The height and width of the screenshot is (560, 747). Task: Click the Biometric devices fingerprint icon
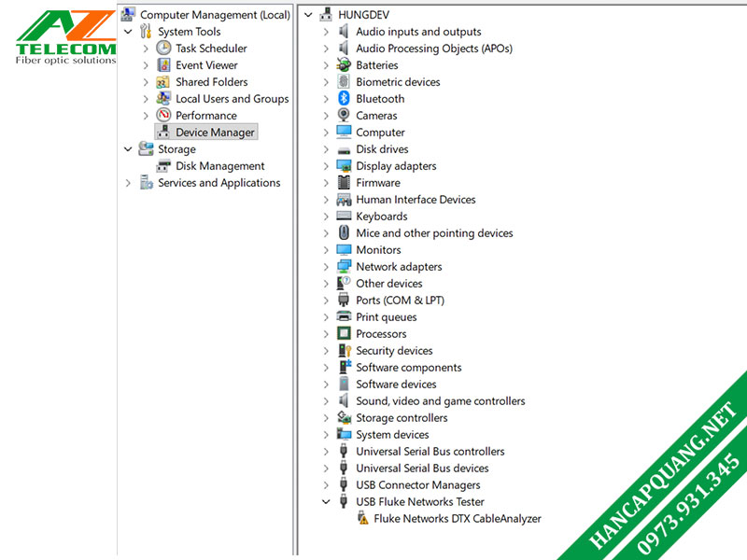click(x=344, y=82)
